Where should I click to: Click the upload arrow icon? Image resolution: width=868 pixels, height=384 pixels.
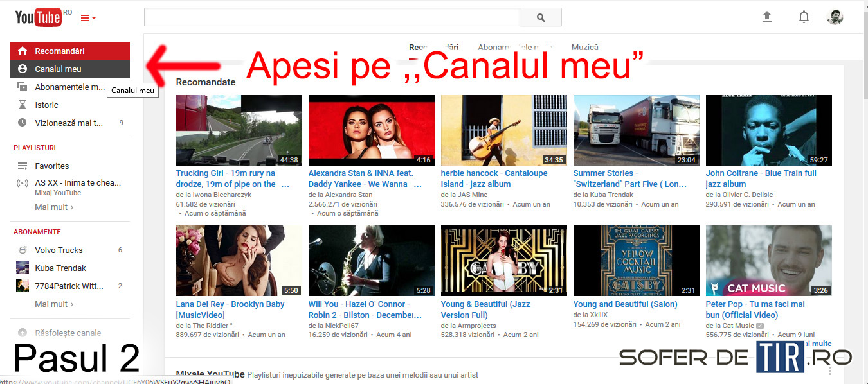[x=766, y=17]
